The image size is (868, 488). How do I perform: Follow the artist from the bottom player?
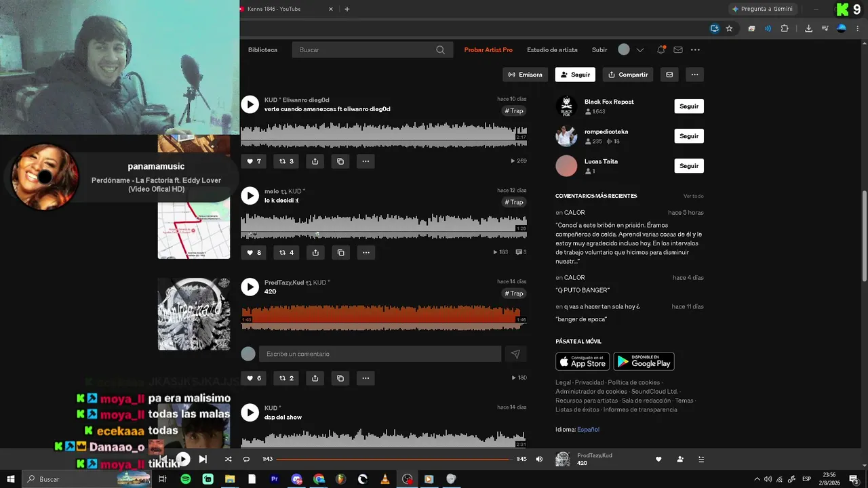click(680, 459)
